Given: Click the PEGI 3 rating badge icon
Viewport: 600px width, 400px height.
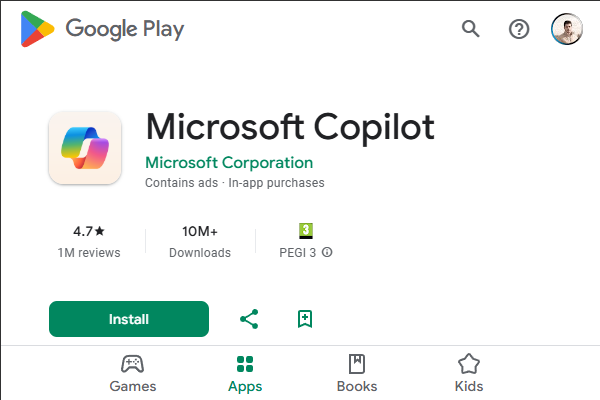Looking at the screenshot, I should tap(306, 231).
